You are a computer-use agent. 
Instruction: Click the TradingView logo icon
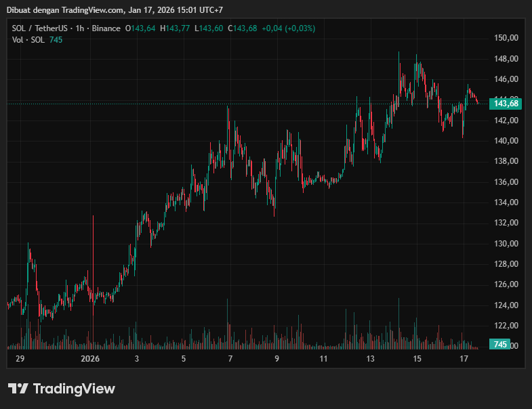click(18, 388)
